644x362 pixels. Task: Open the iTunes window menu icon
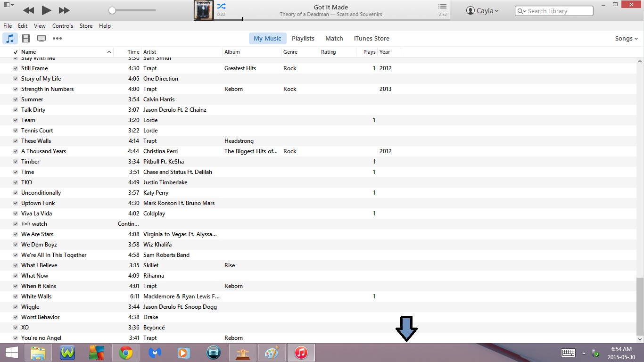(x=8, y=5)
